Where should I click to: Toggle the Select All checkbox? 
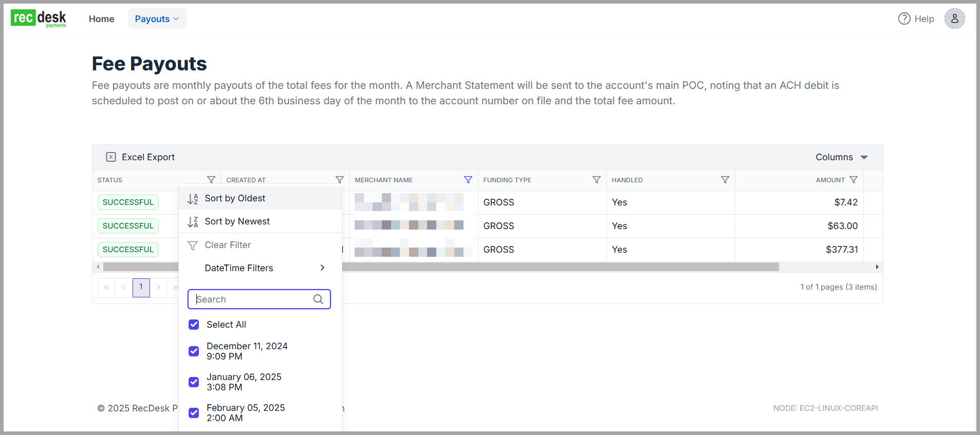pos(194,325)
